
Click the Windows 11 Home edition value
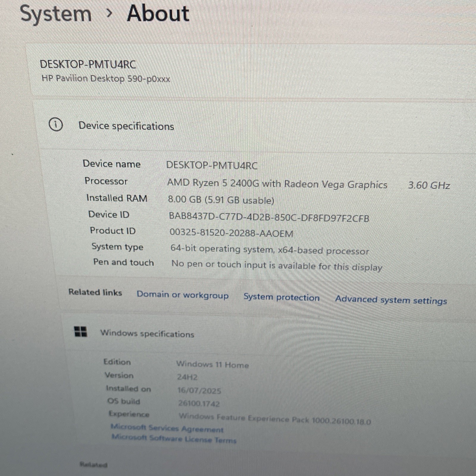(x=212, y=364)
